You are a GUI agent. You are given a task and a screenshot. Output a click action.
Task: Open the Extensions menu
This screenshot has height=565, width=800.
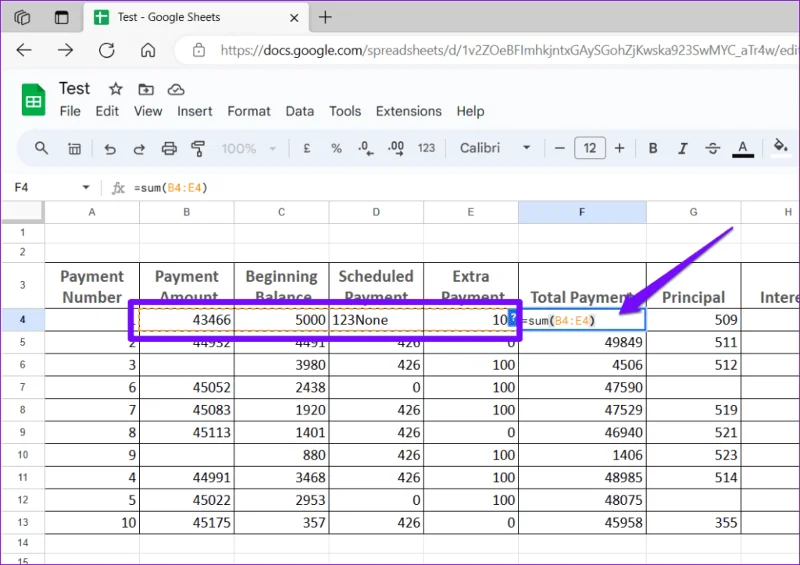point(409,111)
